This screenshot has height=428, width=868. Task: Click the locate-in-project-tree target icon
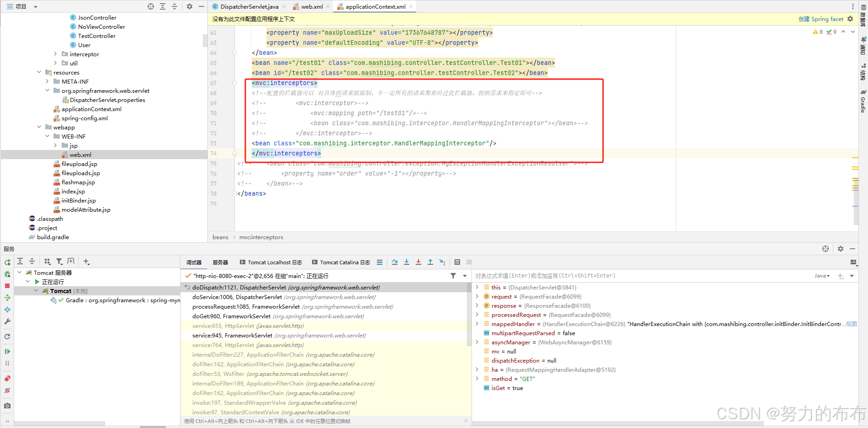(x=151, y=6)
